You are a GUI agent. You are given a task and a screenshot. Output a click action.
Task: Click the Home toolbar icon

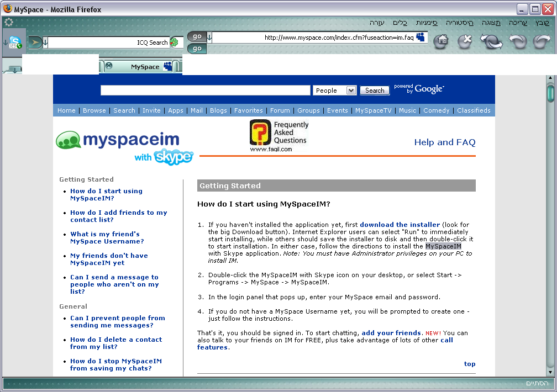[440, 41]
